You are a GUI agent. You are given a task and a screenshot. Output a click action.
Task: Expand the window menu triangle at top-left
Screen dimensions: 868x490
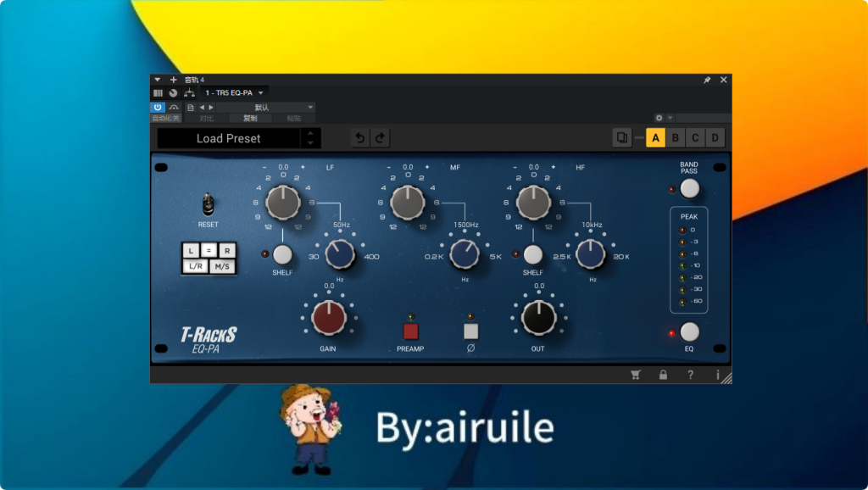click(x=157, y=80)
